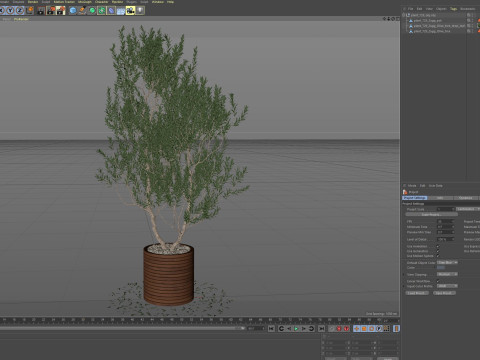This screenshot has width=480, height=360.
Task: Toggle the grey autokeying button
Action: 332,329
